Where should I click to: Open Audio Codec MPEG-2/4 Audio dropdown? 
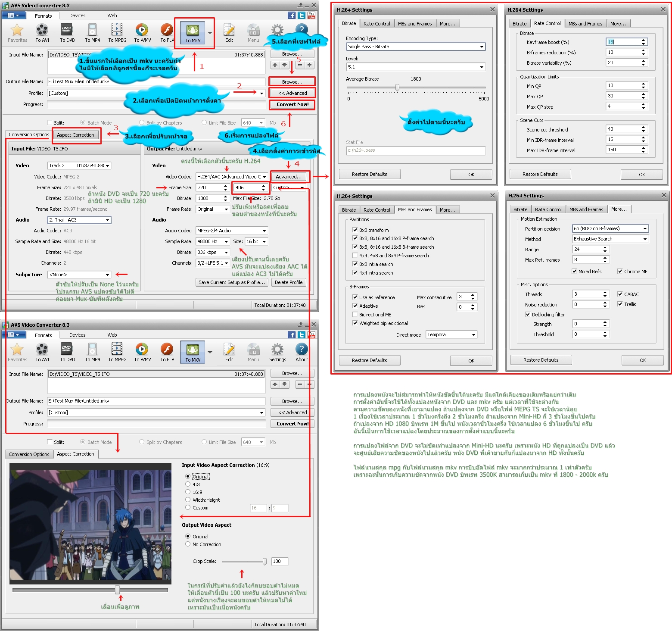[232, 231]
